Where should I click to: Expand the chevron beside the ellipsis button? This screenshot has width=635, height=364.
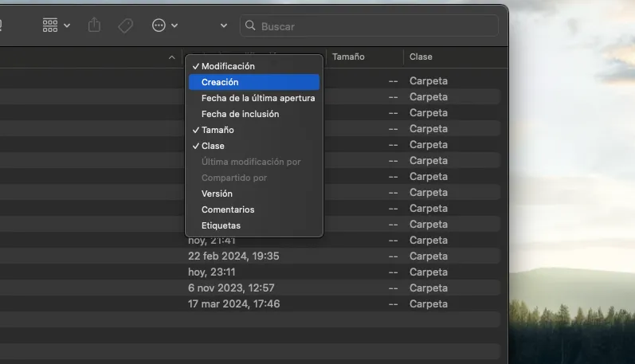(174, 25)
